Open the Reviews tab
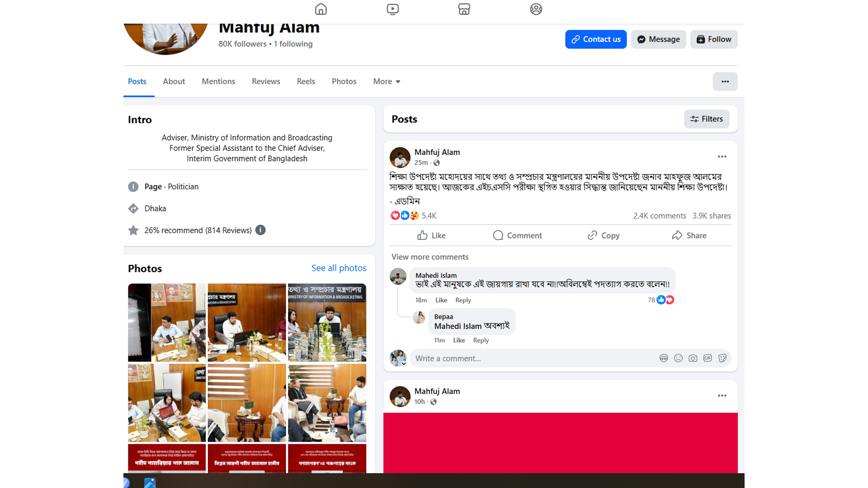 pyautogui.click(x=266, y=81)
